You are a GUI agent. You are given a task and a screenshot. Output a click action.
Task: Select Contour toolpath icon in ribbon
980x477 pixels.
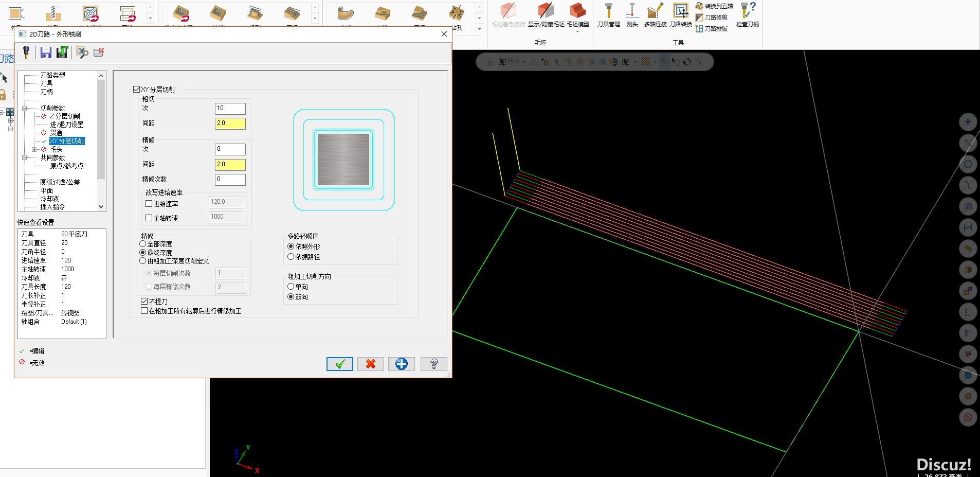coord(16,14)
